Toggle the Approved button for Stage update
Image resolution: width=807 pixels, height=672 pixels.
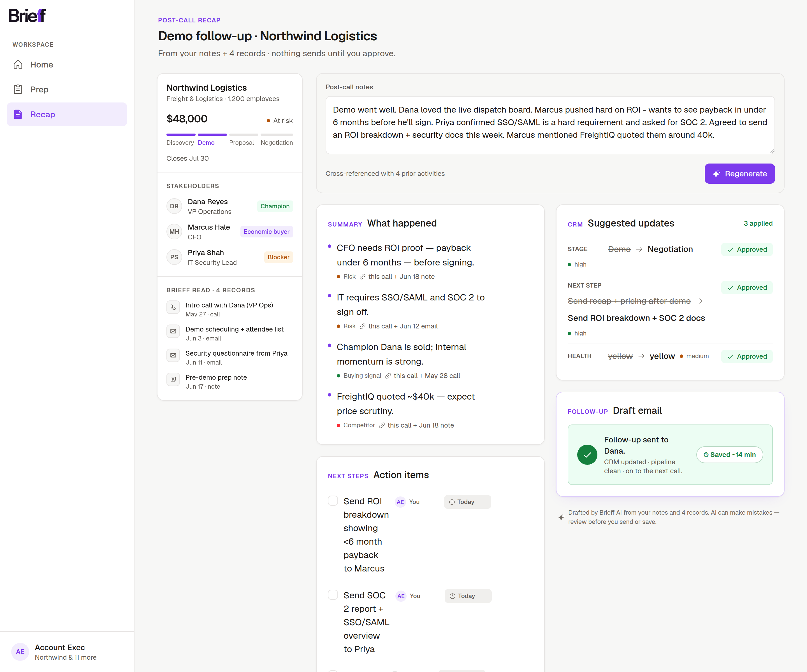[x=747, y=249]
